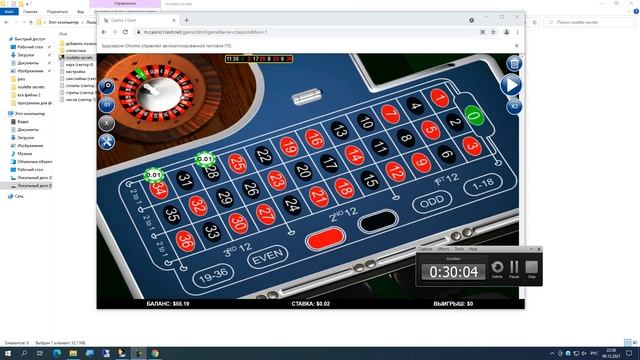
Task: Place a bet on EVEN
Action: pyautogui.click(x=267, y=257)
